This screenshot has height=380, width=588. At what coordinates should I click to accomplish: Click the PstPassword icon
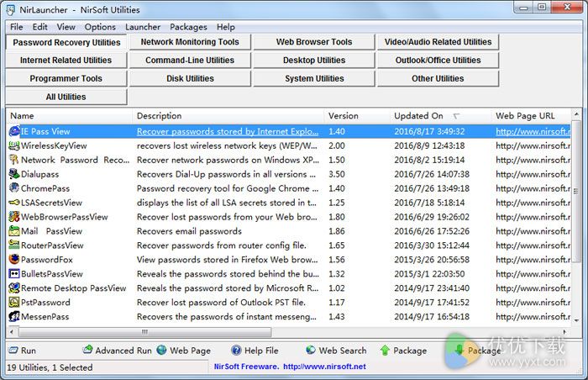point(14,303)
